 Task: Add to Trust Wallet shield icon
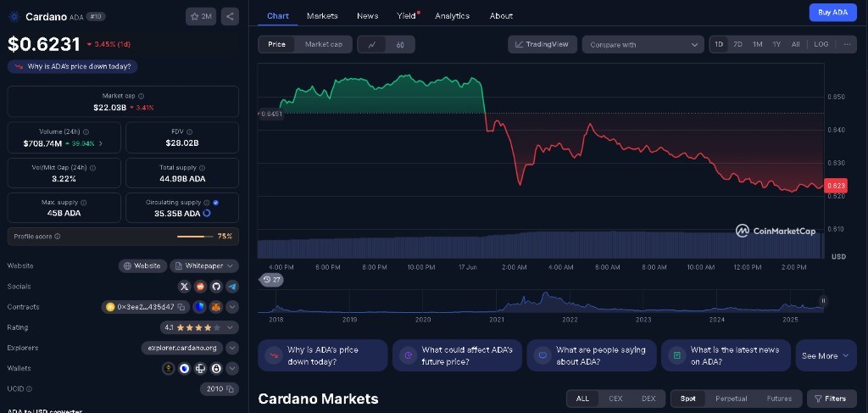pos(199,307)
